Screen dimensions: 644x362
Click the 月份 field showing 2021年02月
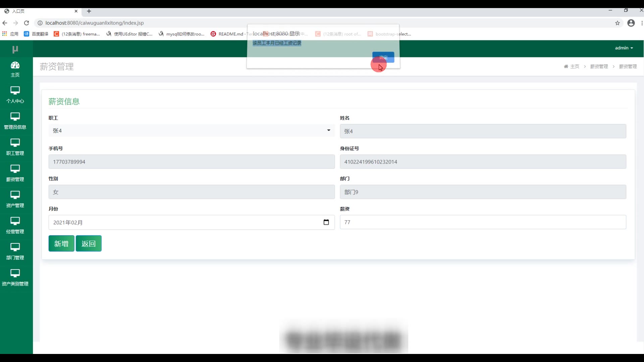(x=192, y=222)
